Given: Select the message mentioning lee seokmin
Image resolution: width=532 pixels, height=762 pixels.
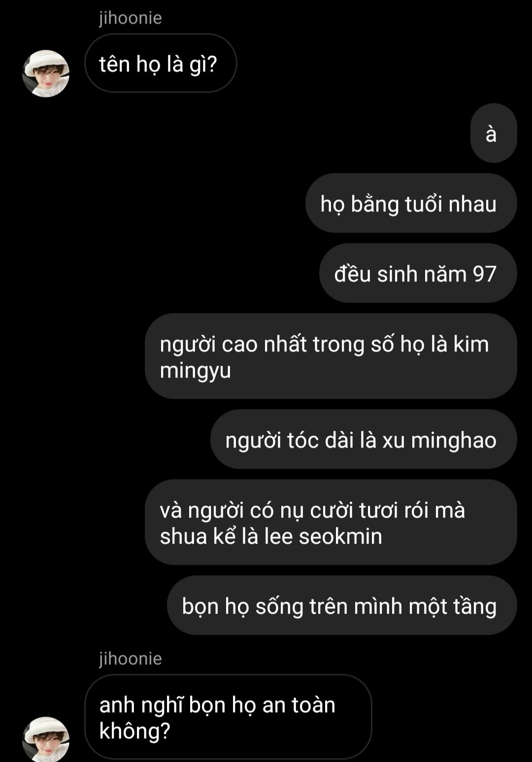Looking at the screenshot, I should (331, 522).
